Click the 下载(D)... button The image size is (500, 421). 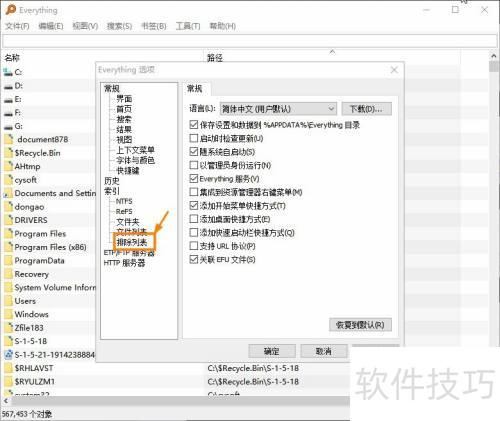[366, 109]
